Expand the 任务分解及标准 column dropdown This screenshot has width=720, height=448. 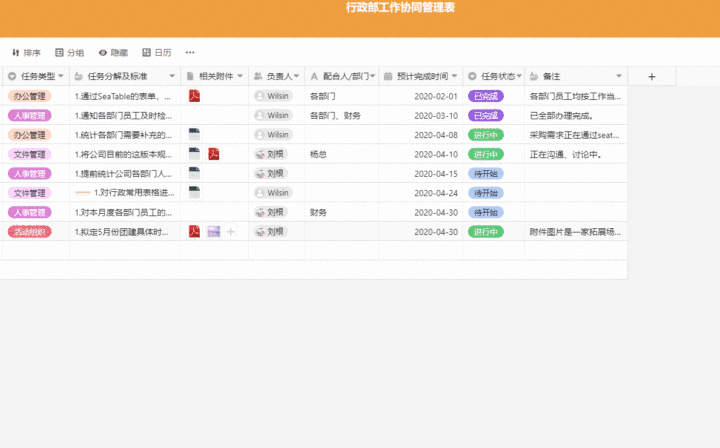click(172, 76)
